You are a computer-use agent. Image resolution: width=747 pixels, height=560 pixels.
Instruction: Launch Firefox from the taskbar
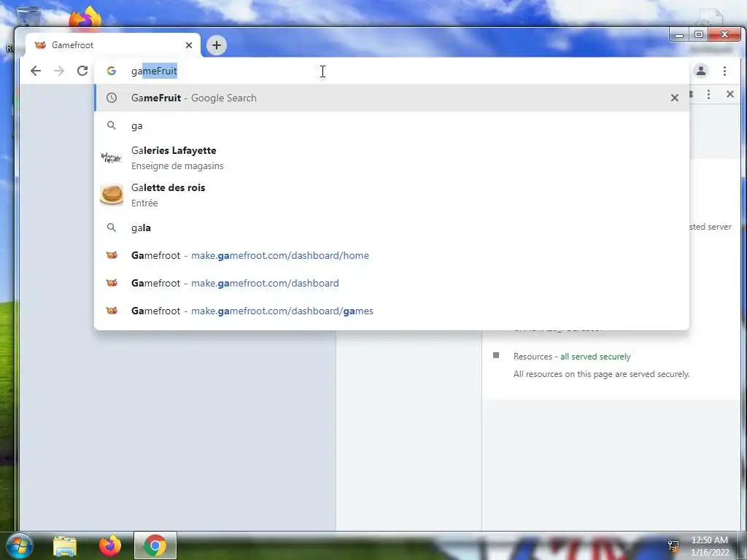tap(110, 545)
